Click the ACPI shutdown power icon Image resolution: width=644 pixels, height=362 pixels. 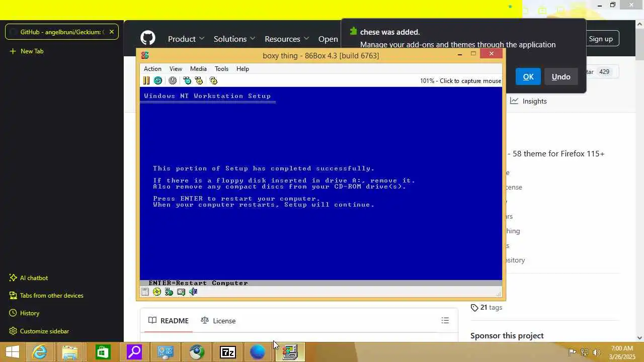tap(173, 80)
